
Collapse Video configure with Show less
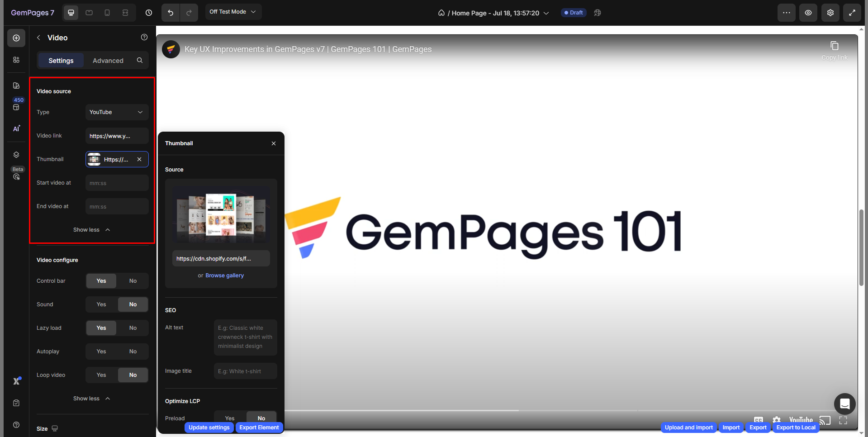pyautogui.click(x=92, y=399)
